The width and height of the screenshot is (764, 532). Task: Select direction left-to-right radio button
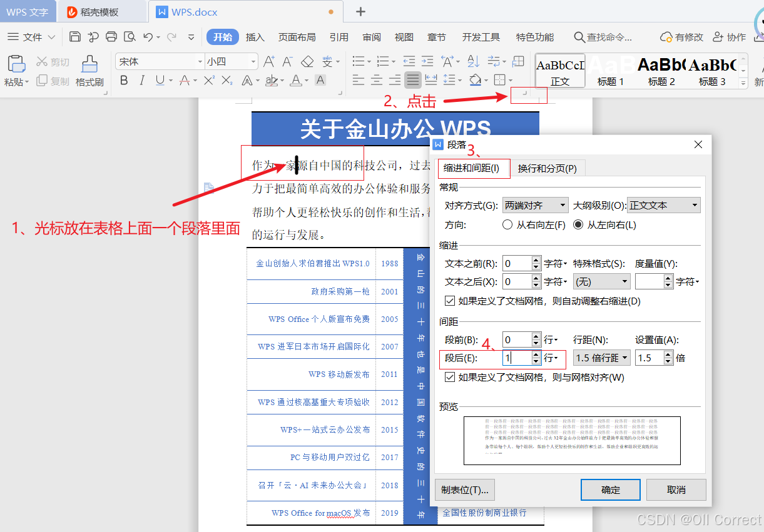(578, 224)
